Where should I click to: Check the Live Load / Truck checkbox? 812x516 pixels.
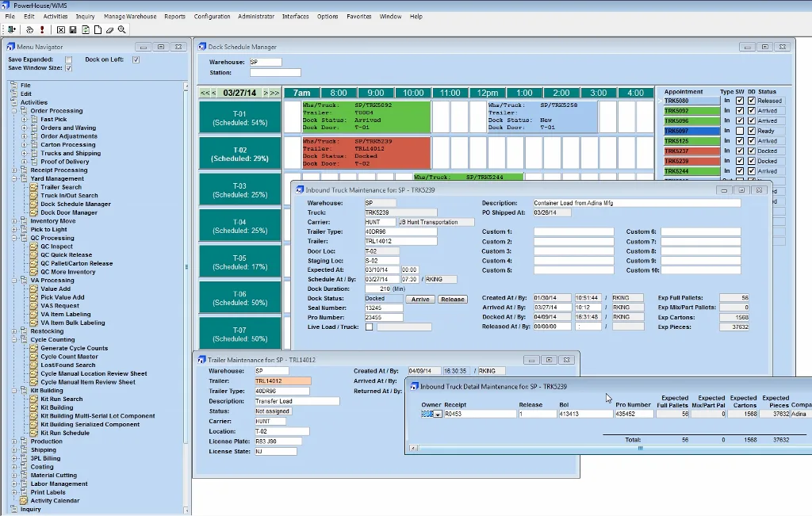point(370,327)
